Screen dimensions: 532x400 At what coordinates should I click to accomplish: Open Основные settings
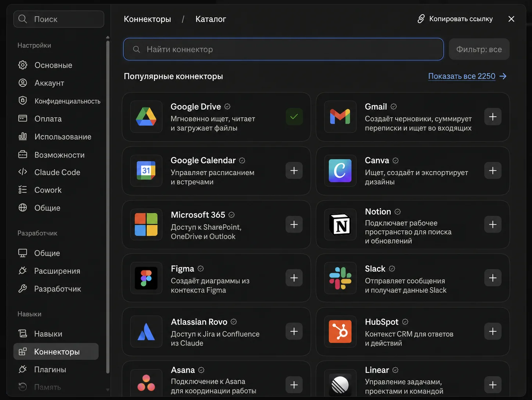(x=56, y=65)
